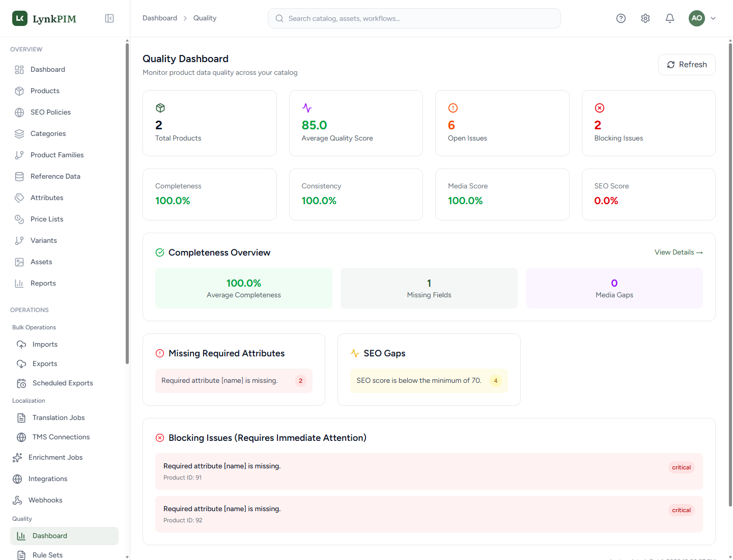Click the Refresh button
Image resolution: width=733 pixels, height=560 pixels.
[x=687, y=65]
